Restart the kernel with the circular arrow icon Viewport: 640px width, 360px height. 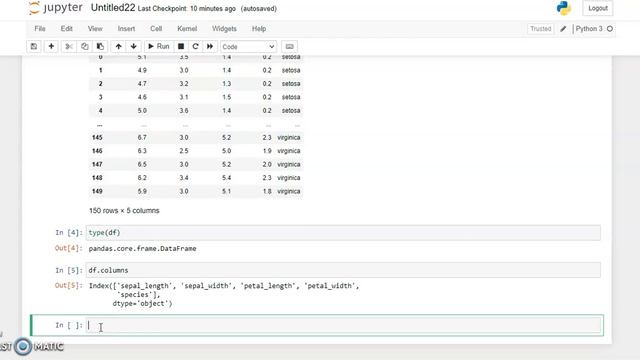[195, 47]
